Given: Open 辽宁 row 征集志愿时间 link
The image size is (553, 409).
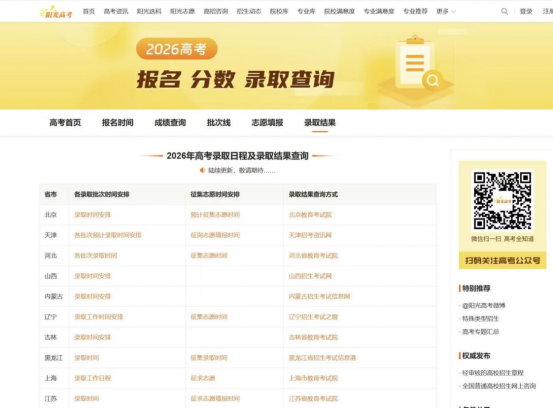Looking at the screenshot, I should [x=209, y=317].
